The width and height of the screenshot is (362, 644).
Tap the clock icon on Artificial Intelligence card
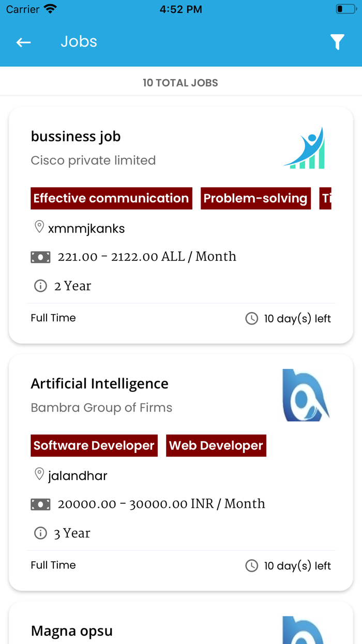(x=251, y=565)
